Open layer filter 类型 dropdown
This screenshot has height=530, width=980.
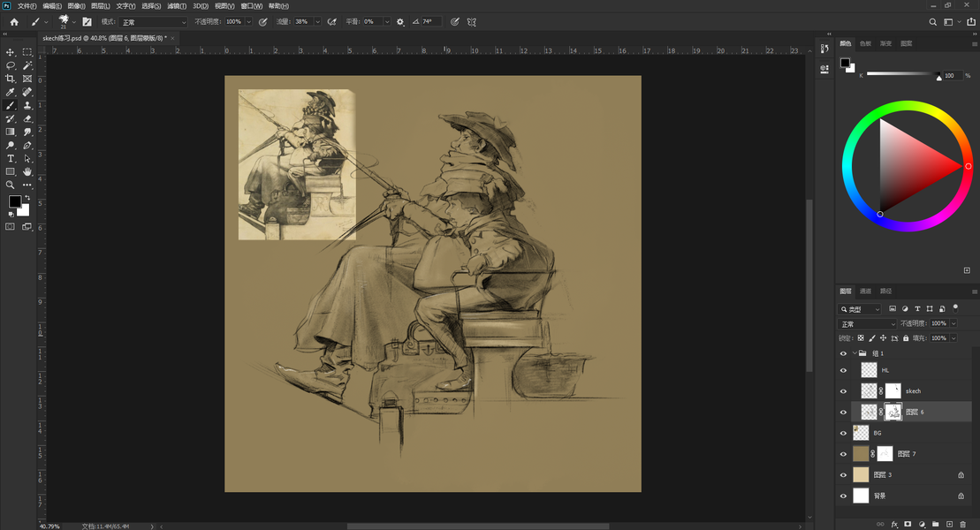coord(859,309)
